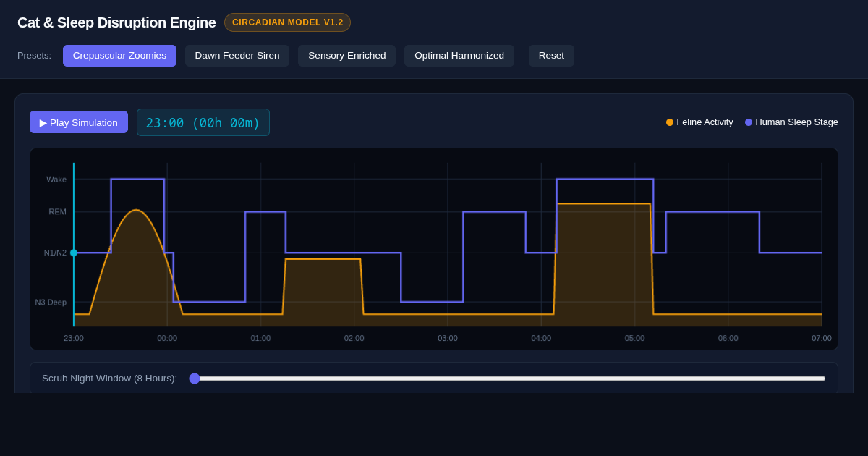Click the Circadian Model V1.2 badge
Image resolution: width=868 pixels, height=456 pixels.
tap(287, 22)
